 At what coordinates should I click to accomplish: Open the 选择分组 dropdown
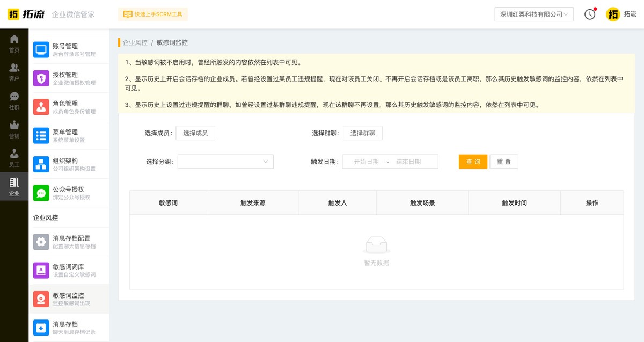225,162
